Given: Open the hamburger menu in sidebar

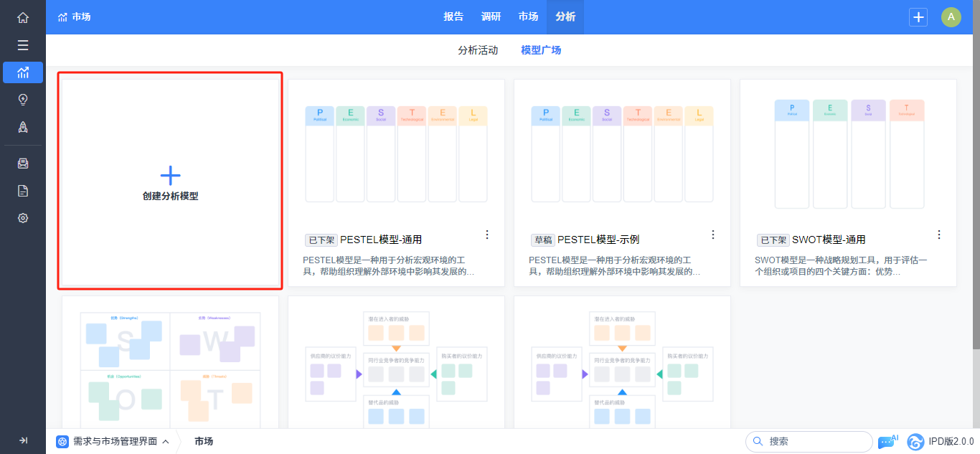Looking at the screenshot, I should pos(23,45).
